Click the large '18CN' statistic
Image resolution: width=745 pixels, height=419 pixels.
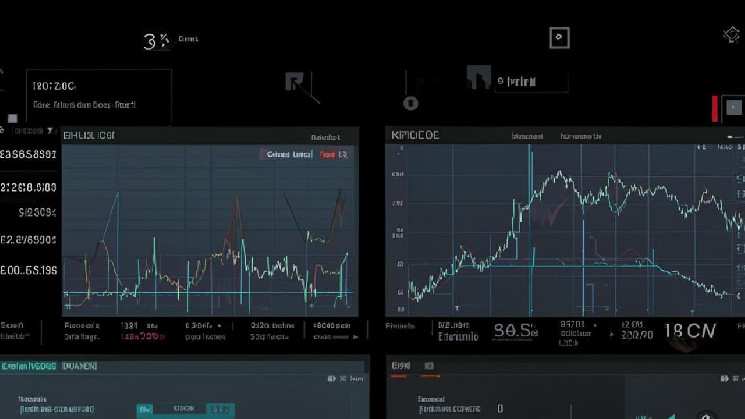(x=690, y=331)
